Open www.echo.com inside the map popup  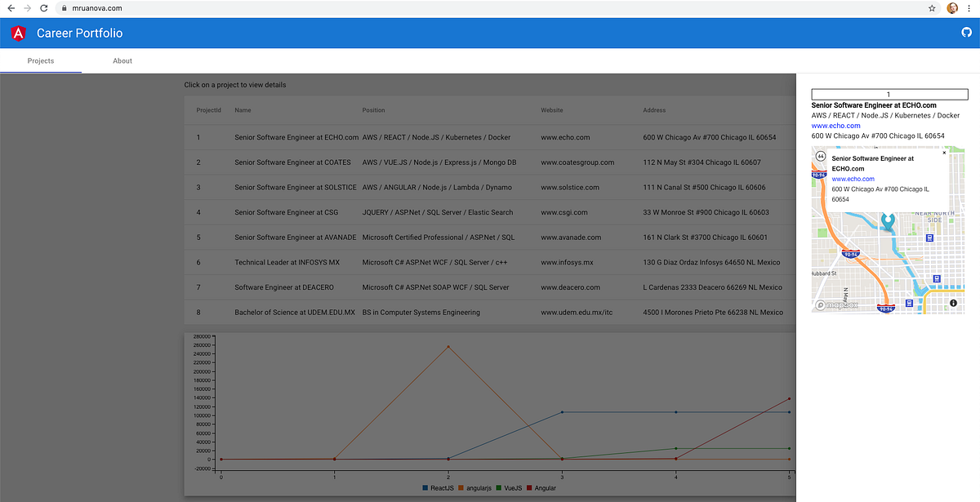click(853, 179)
